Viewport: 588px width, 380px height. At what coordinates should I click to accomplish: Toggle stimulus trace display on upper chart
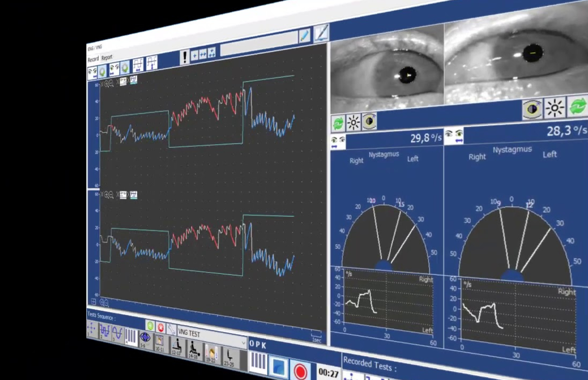pos(133,80)
